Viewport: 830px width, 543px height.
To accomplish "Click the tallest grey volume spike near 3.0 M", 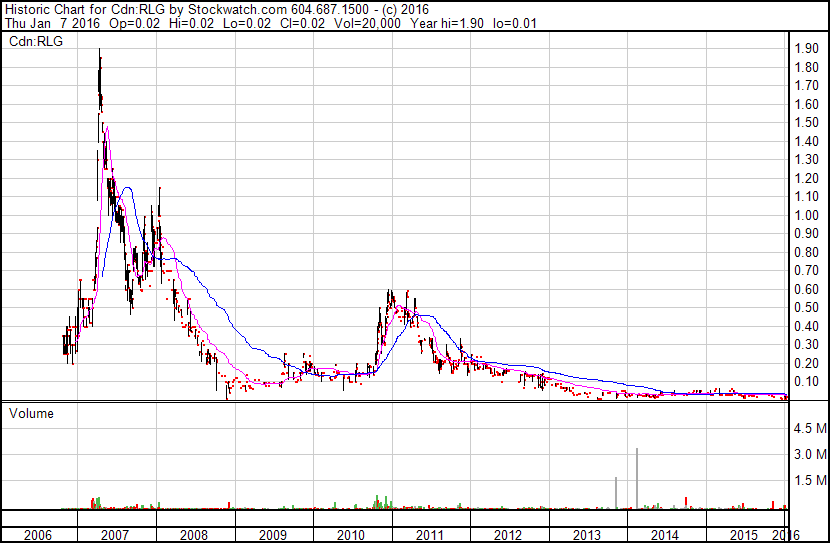I will coord(637,478).
